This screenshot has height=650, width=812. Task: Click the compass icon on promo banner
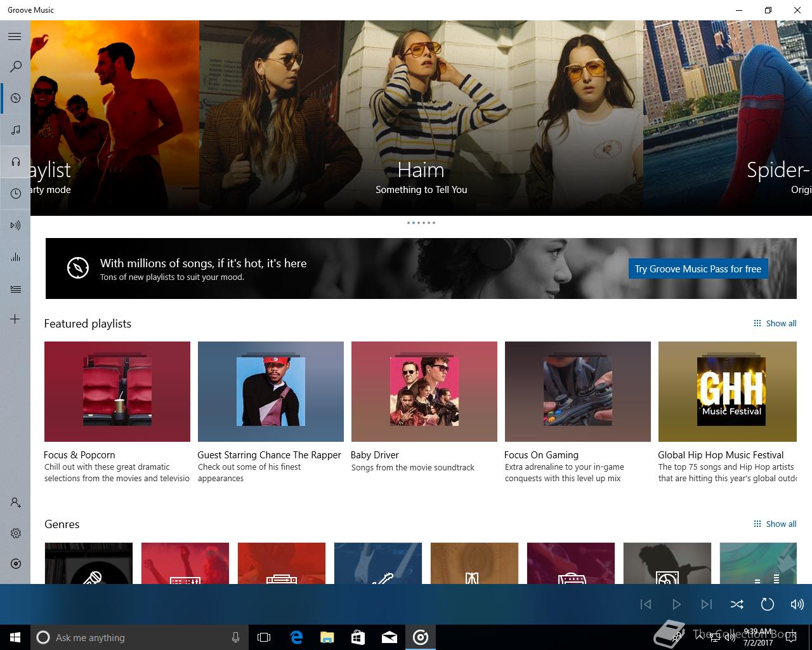point(78,268)
